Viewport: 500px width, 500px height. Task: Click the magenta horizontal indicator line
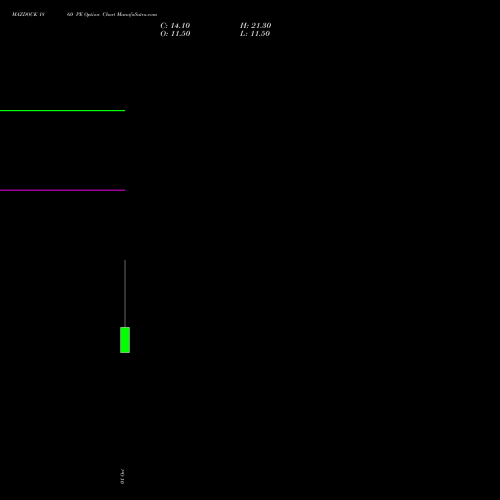(x=62, y=190)
